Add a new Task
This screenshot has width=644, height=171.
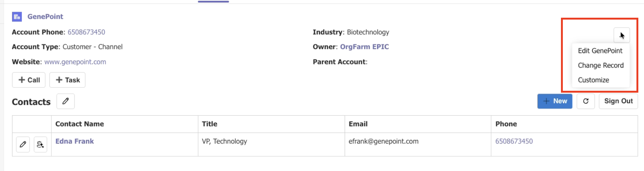click(x=68, y=80)
